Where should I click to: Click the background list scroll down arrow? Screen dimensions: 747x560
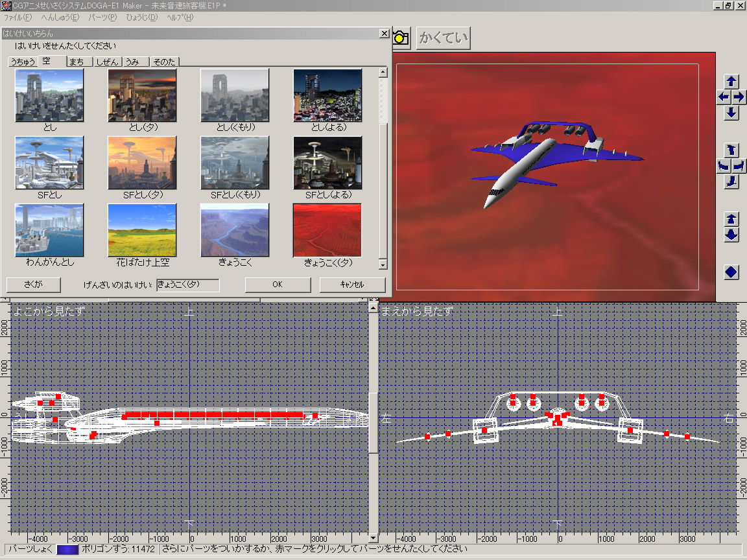(x=383, y=264)
